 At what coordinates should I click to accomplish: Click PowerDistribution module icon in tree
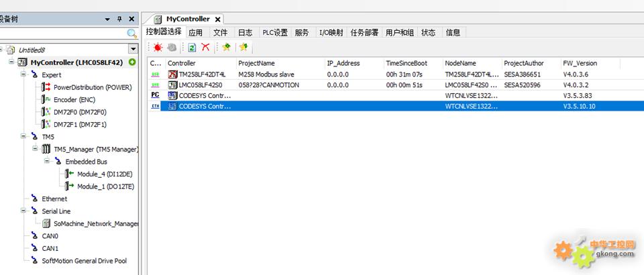pos(46,87)
